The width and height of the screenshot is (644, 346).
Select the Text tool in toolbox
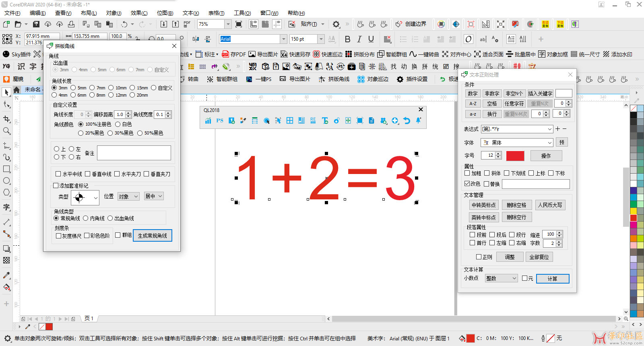point(6,207)
